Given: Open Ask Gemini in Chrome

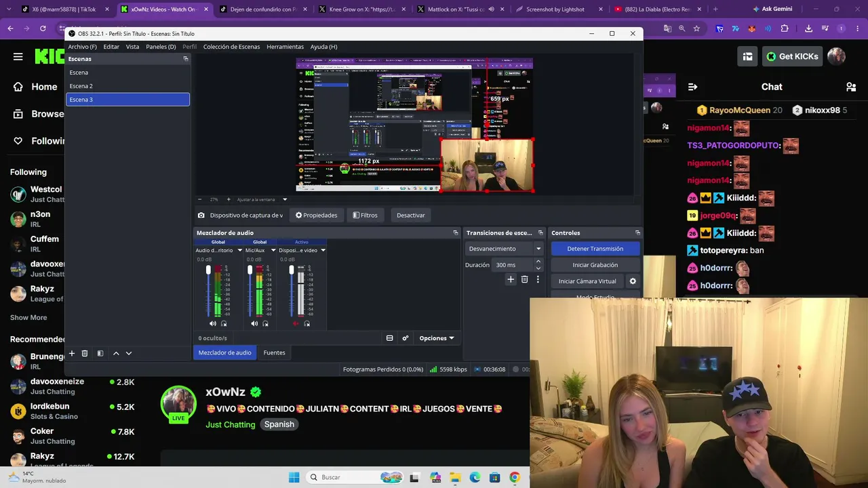Looking at the screenshot, I should 772,9.
